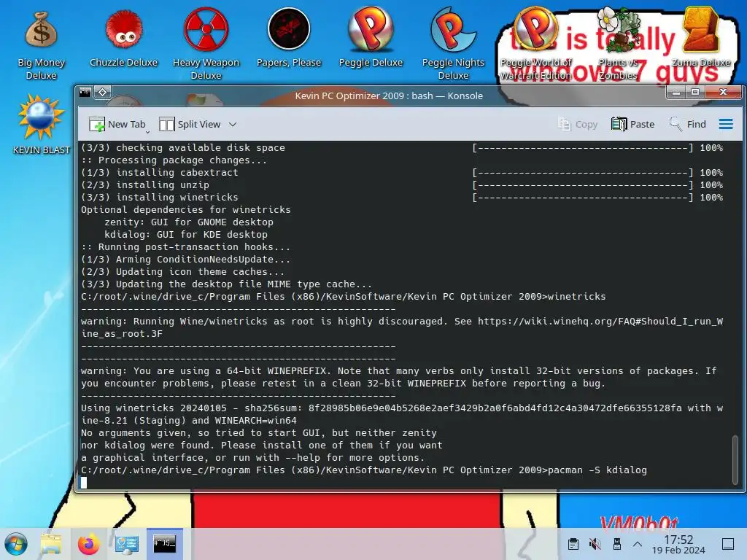Click 'pacman -S kdialog' command text

point(597,470)
